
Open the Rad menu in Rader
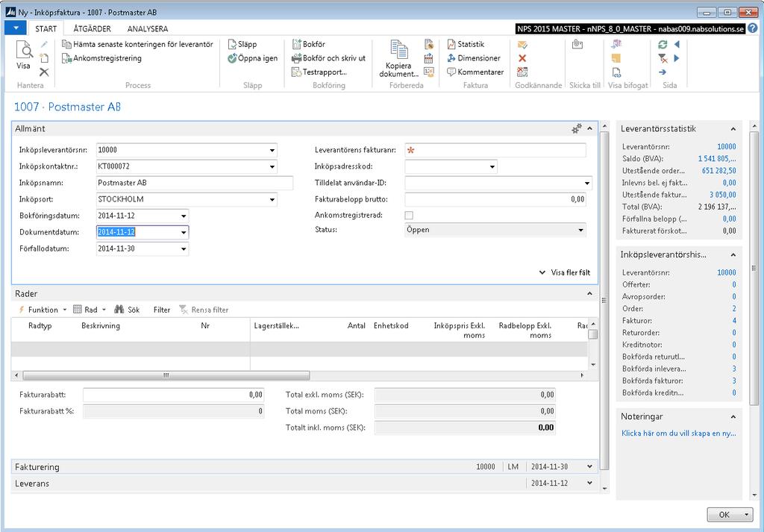(x=90, y=310)
